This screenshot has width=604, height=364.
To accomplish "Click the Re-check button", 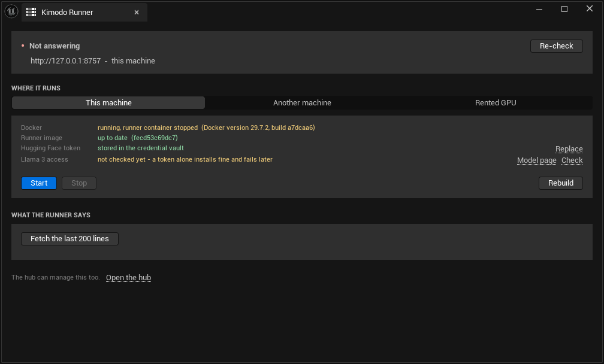I will tap(556, 45).
